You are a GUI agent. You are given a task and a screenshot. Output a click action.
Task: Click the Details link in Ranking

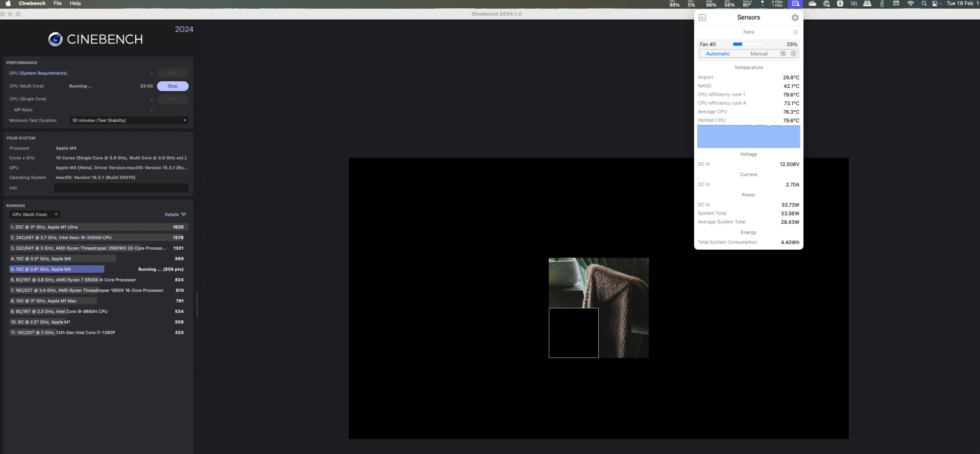(x=171, y=215)
